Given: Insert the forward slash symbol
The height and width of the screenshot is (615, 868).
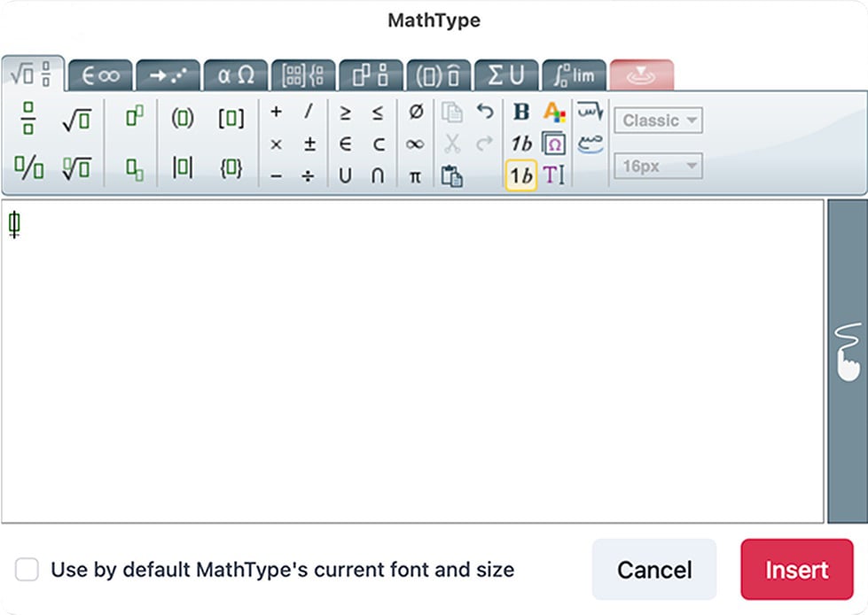Looking at the screenshot, I should pyautogui.click(x=309, y=113).
